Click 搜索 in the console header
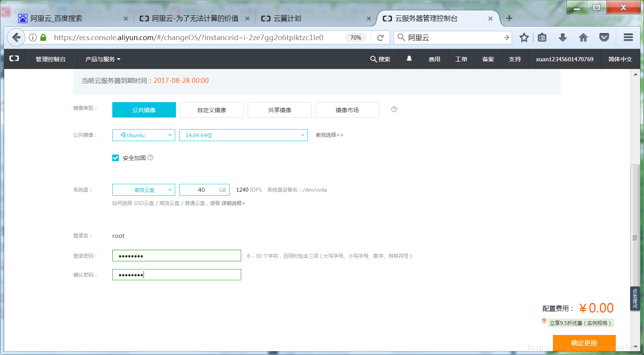The width and height of the screenshot is (644, 355). click(380, 59)
